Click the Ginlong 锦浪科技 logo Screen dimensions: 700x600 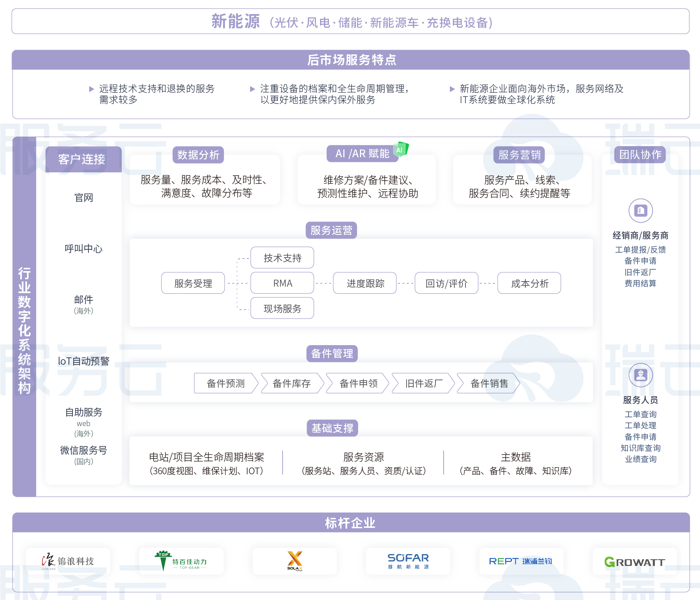68,561
